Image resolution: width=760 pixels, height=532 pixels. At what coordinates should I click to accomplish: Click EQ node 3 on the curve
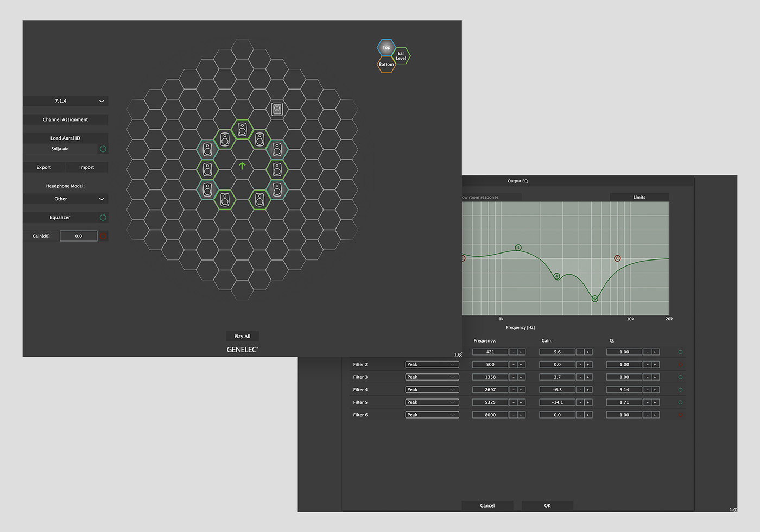click(518, 248)
